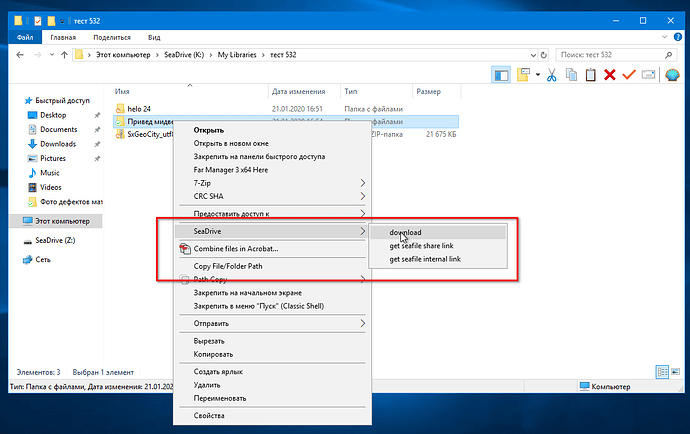Click 'get seafile share link'
690x434 pixels.
(421, 246)
